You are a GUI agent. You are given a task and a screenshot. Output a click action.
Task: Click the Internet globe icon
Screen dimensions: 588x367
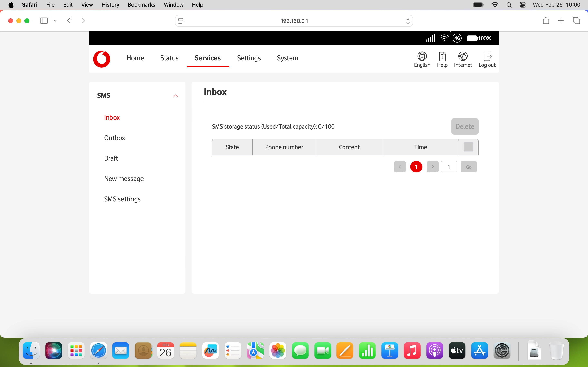click(x=463, y=56)
